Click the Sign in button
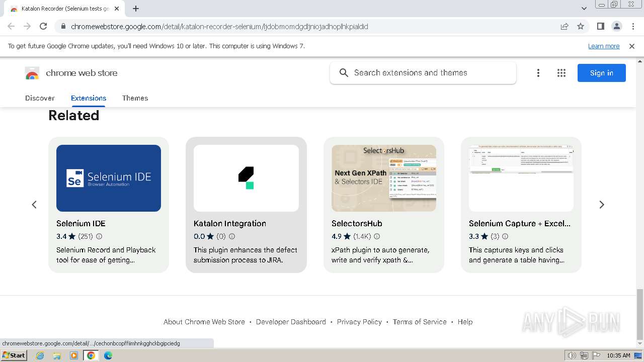This screenshot has height=362, width=644. pyautogui.click(x=602, y=73)
